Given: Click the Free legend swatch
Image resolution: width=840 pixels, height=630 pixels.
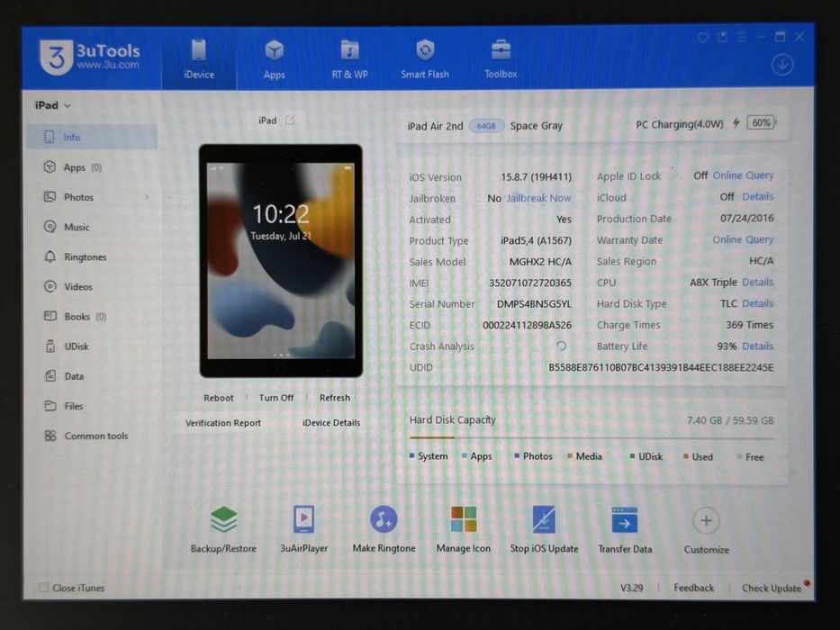Looking at the screenshot, I should [x=739, y=457].
